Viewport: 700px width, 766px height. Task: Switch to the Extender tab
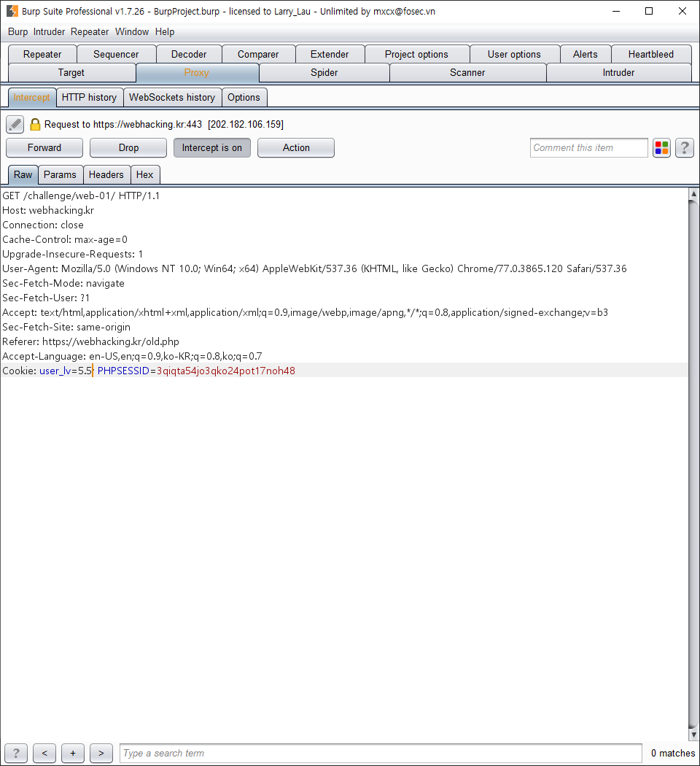coord(330,54)
